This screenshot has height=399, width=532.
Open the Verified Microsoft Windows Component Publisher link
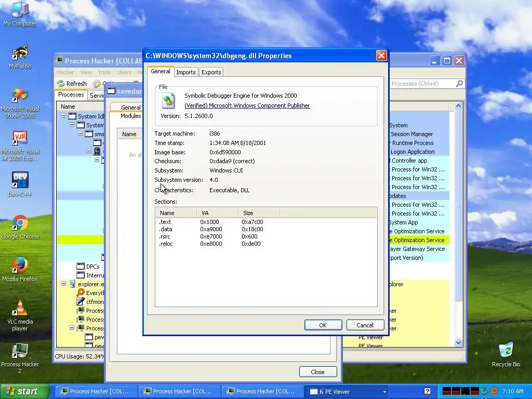(x=247, y=105)
